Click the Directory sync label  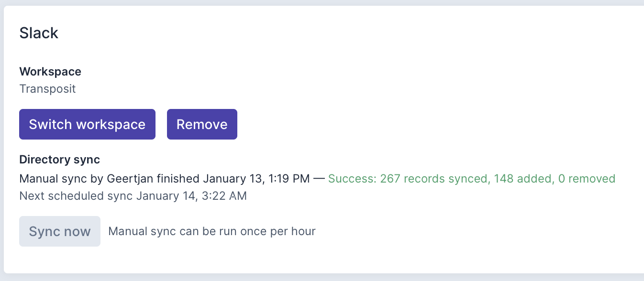pos(59,160)
